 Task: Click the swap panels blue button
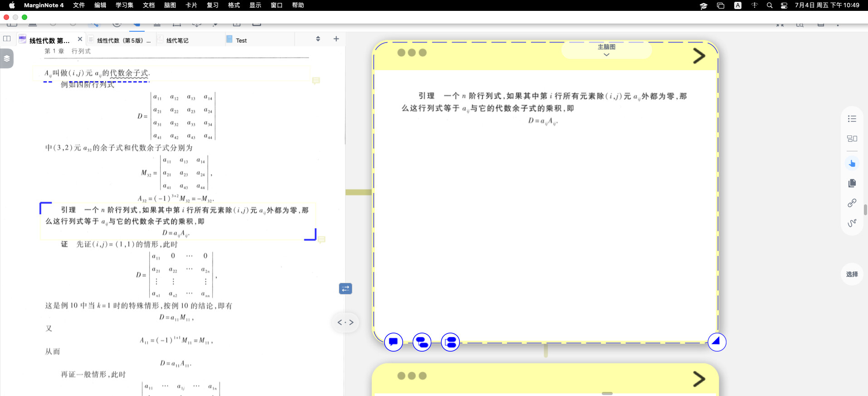click(346, 289)
